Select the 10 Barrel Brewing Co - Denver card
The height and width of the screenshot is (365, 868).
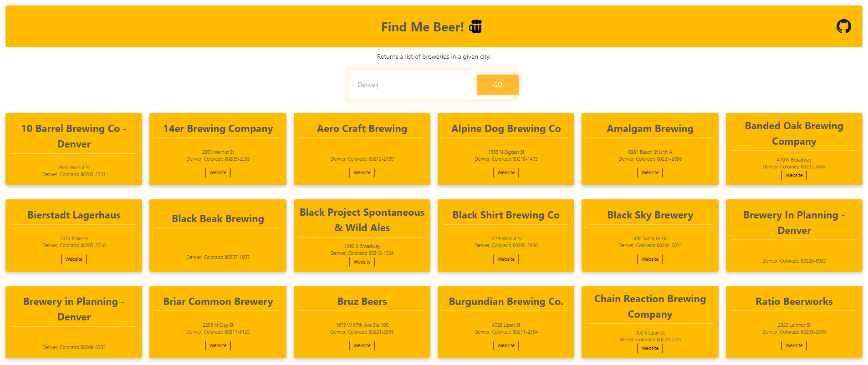click(73, 149)
